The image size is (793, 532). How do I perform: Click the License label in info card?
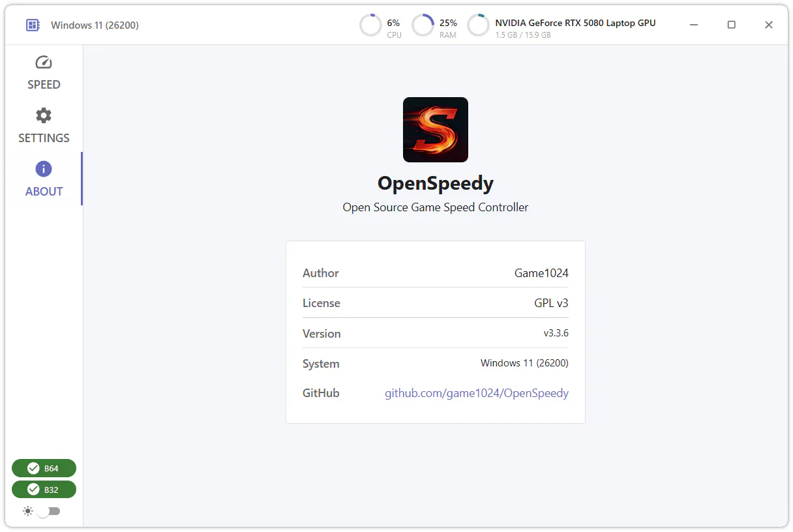pos(322,303)
